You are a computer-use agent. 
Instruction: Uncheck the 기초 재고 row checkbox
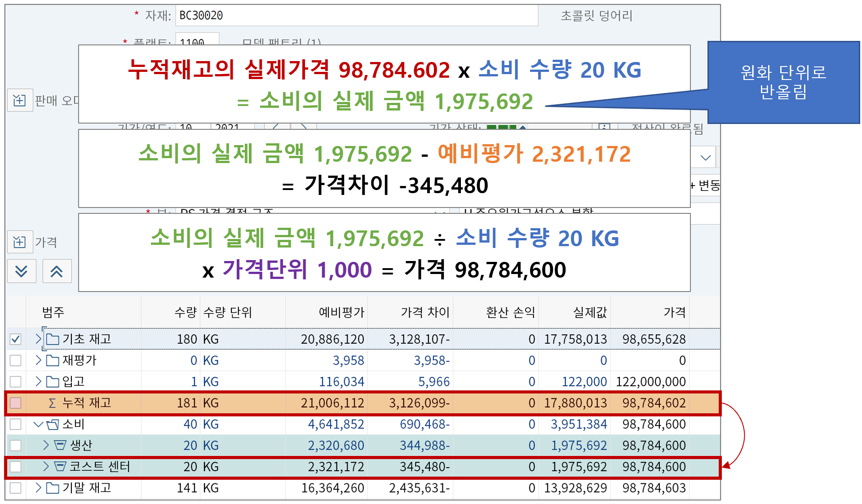tap(16, 339)
